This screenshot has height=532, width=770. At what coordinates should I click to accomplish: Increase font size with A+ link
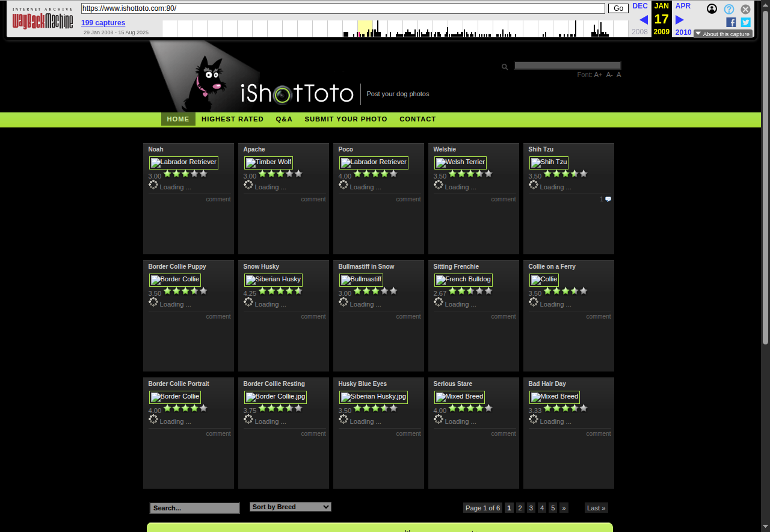[x=598, y=75]
